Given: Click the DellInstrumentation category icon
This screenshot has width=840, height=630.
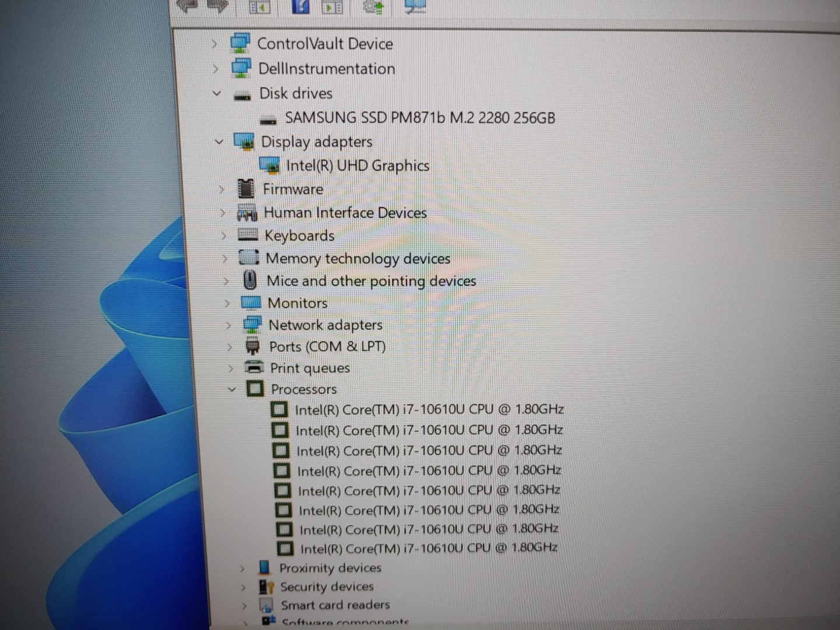Looking at the screenshot, I should pos(242,68).
